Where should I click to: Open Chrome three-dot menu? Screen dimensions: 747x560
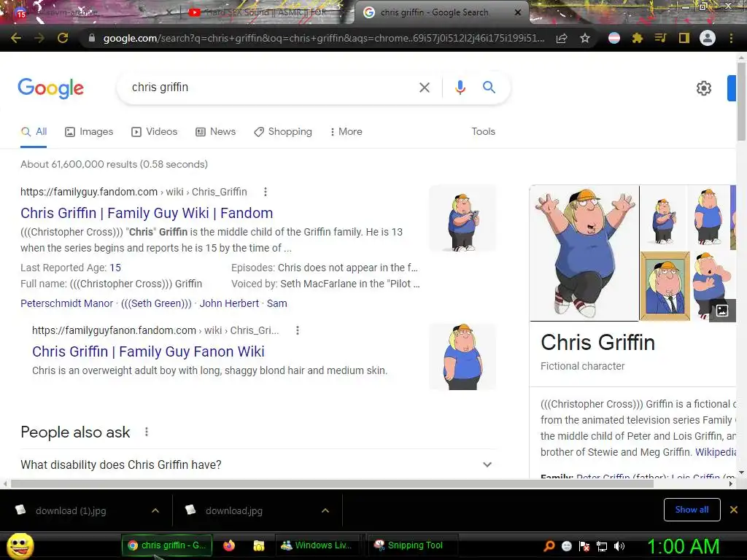pyautogui.click(x=731, y=38)
